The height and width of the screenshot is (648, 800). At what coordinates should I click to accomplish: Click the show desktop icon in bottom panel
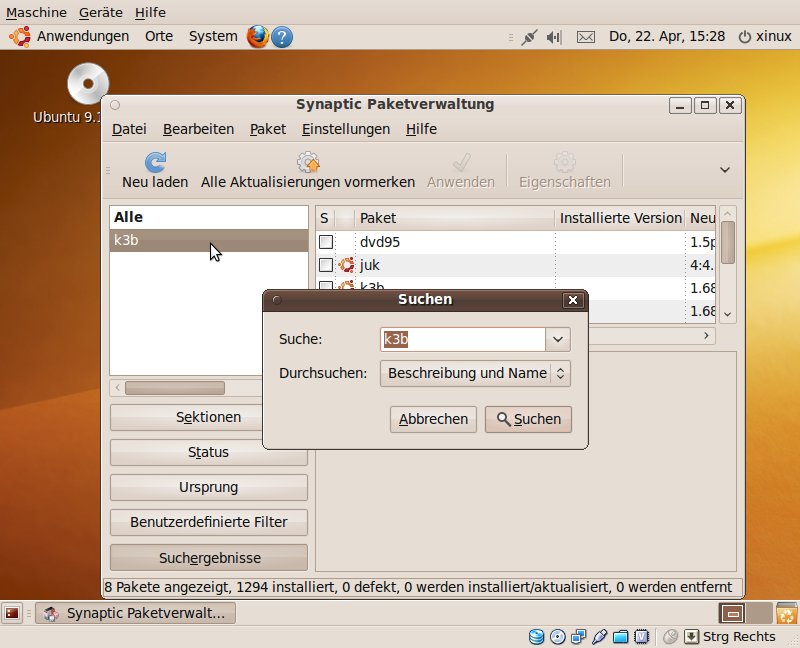tap(13, 613)
